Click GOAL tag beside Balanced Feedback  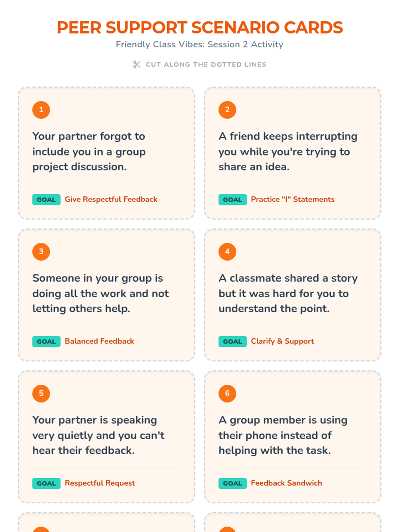click(x=46, y=341)
